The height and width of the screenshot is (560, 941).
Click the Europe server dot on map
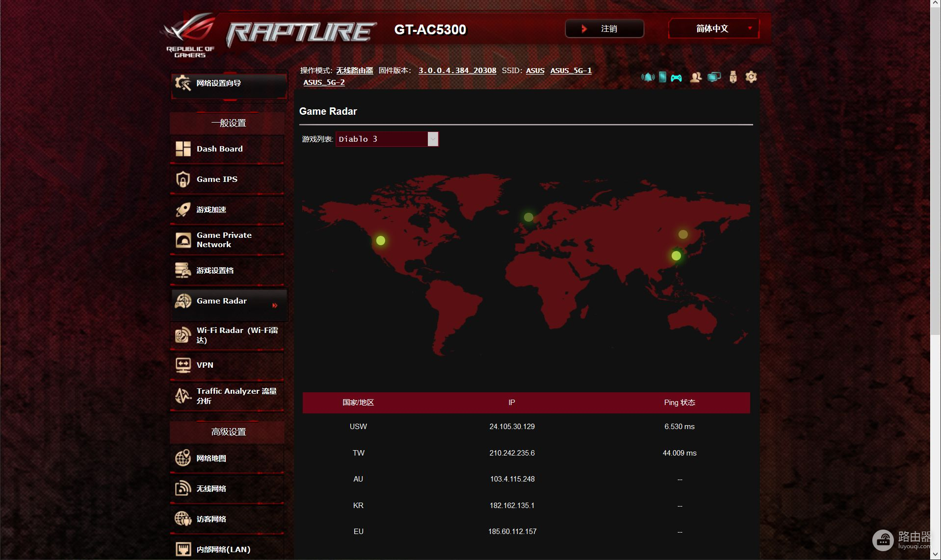coord(528,217)
